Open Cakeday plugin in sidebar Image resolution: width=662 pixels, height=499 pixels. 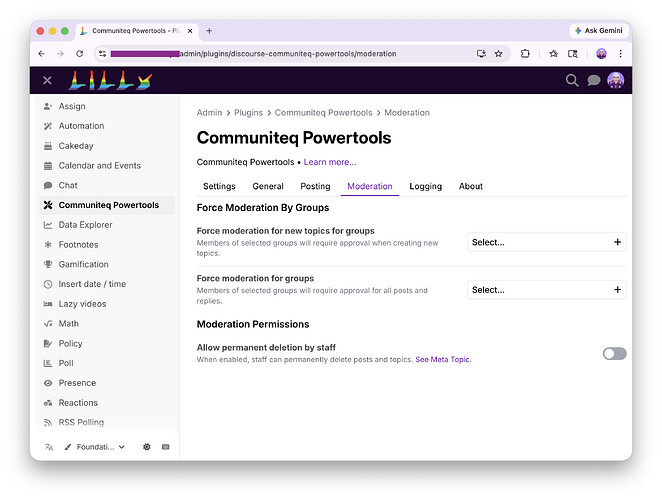(107, 146)
